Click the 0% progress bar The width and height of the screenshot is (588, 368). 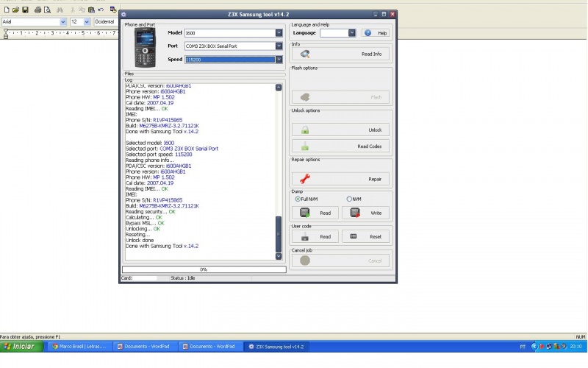coord(204,269)
